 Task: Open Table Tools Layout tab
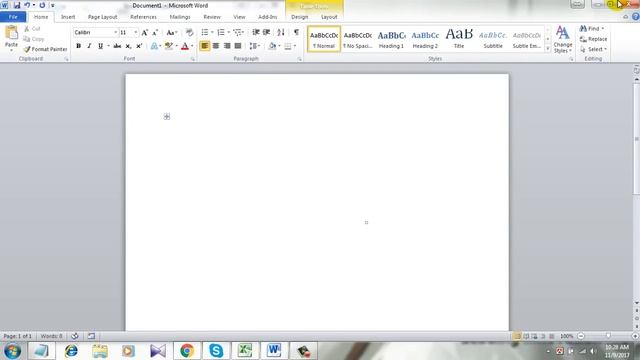coord(329,17)
